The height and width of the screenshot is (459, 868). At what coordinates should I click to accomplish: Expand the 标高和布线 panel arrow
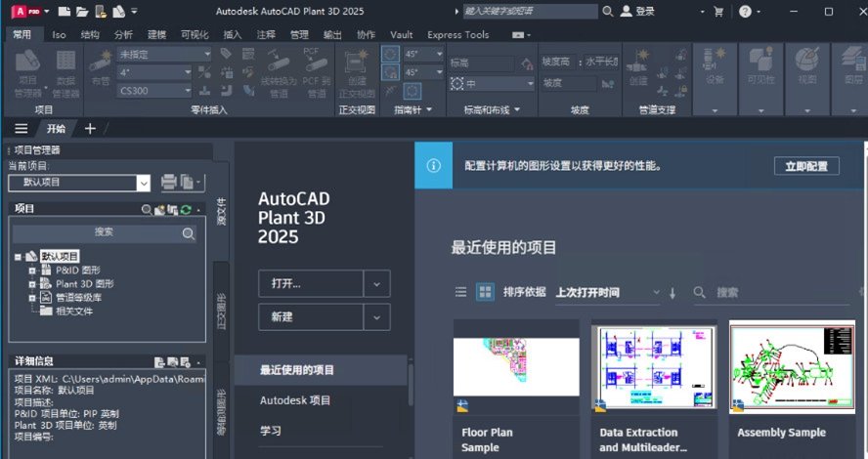[x=517, y=109]
